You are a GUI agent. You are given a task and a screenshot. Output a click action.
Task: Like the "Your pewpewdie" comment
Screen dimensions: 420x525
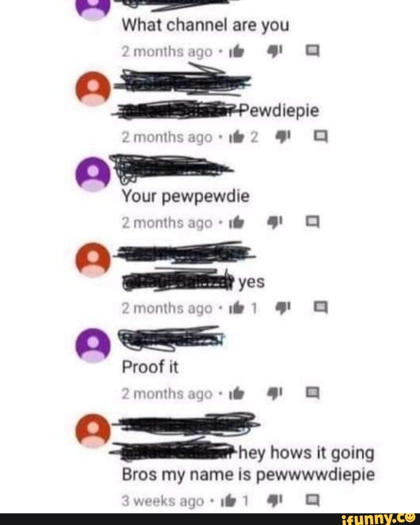pos(236,222)
